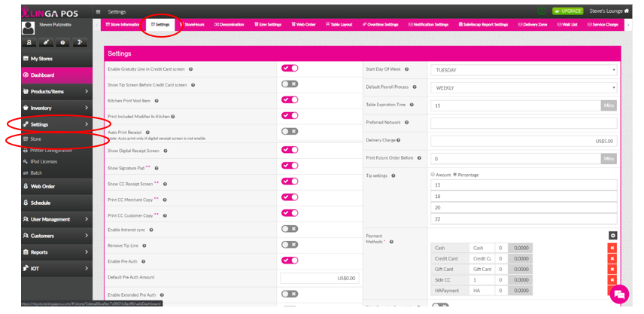
Task: Expand the IOT sidebar menu
Action: coord(56,268)
